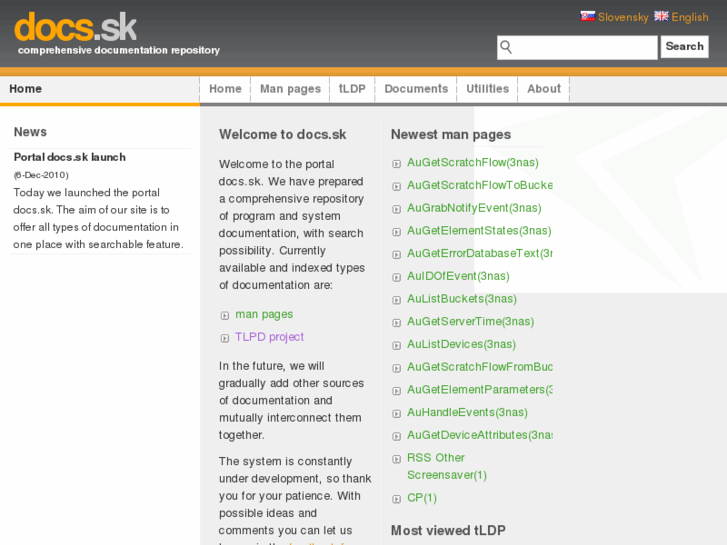Click bullet icon beside CP(1)
727x545 pixels.
396,499
